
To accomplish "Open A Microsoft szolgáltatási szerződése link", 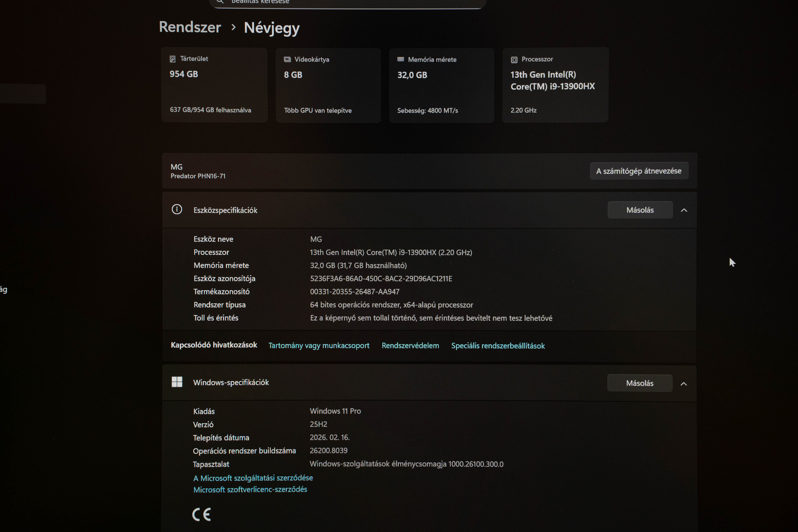I will pos(253,478).
